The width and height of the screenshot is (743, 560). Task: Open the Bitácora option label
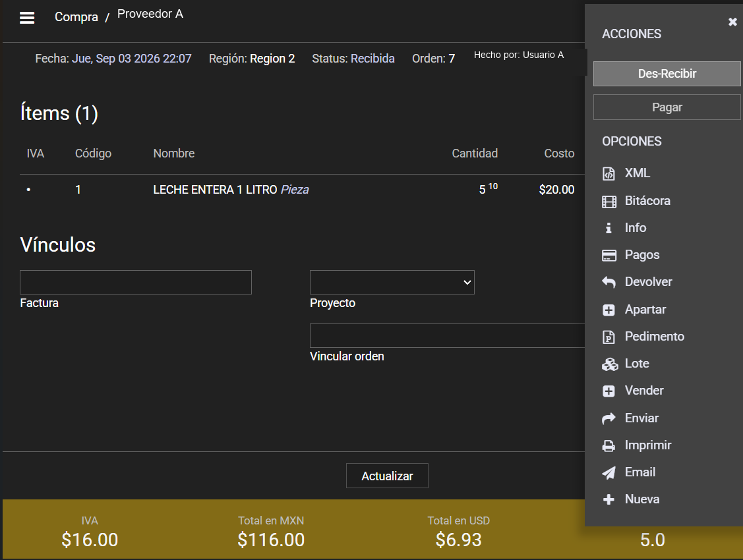coord(647,201)
